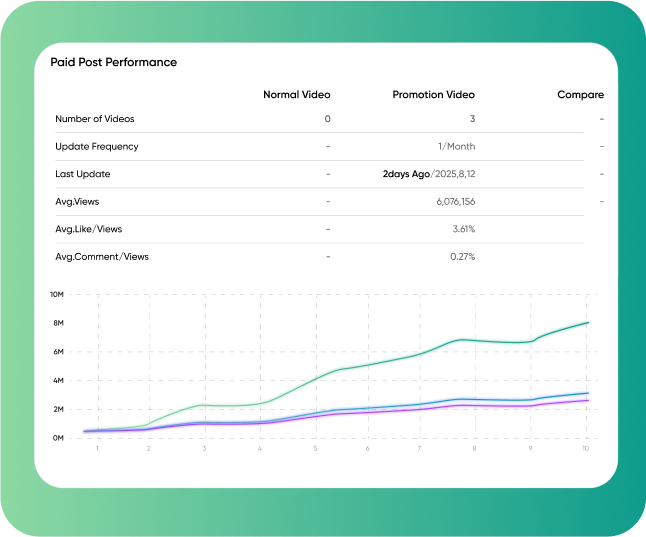
Task: Click x-axis label 5 on the chart
Action: pos(314,448)
